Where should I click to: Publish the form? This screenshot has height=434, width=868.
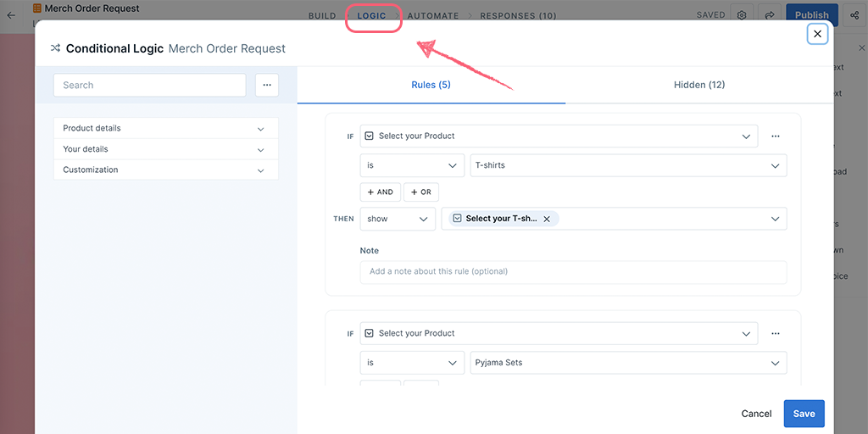pos(811,15)
